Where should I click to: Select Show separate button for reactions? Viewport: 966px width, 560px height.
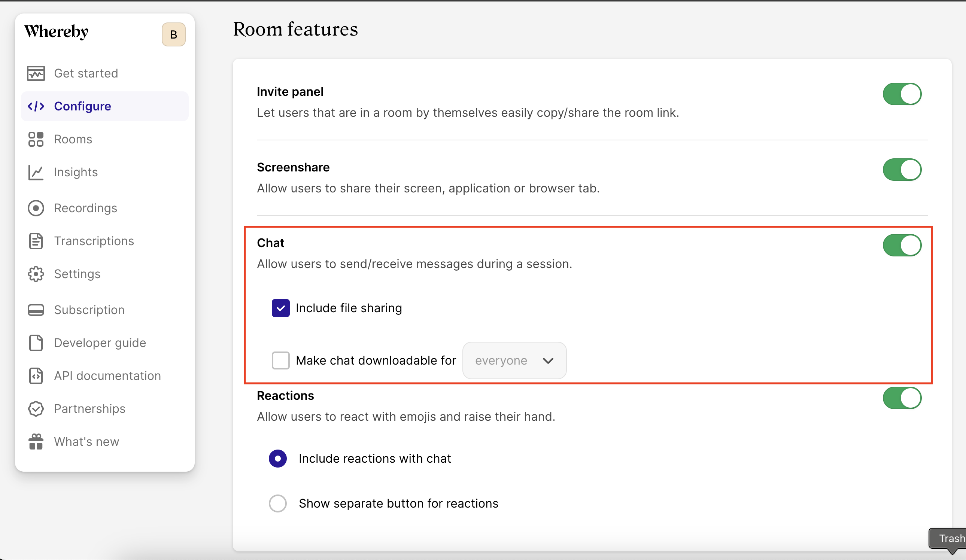(278, 503)
